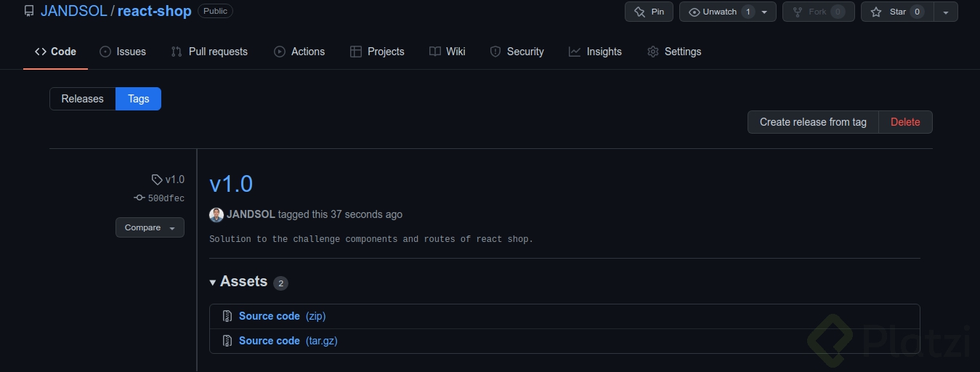Open the Wiki tab
980x372 pixels.
[x=448, y=52]
